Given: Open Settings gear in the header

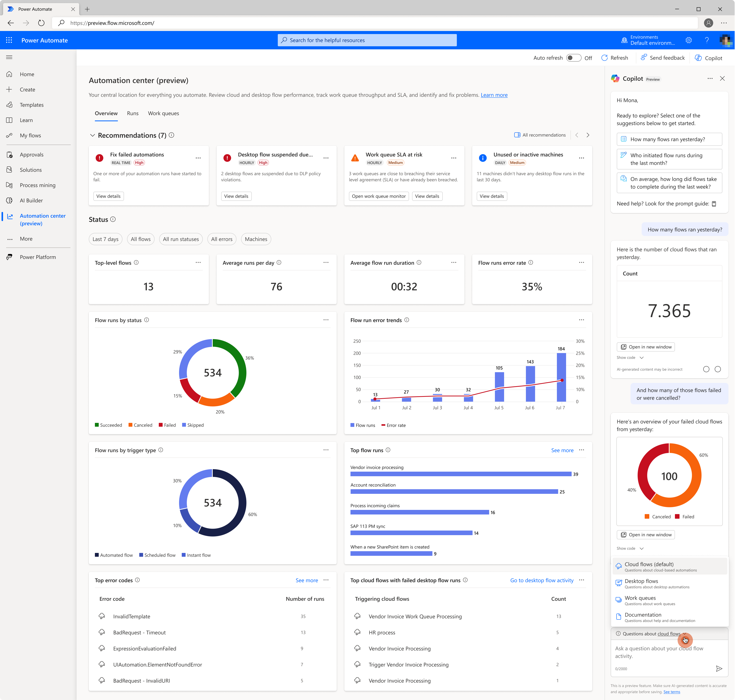Looking at the screenshot, I should [x=689, y=40].
